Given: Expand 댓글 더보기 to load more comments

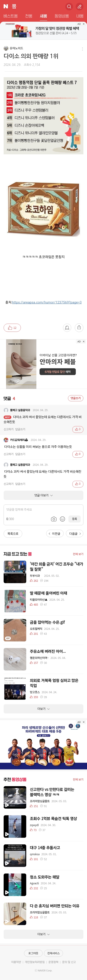Looking at the screenshot, I should [x=43, y=495].
